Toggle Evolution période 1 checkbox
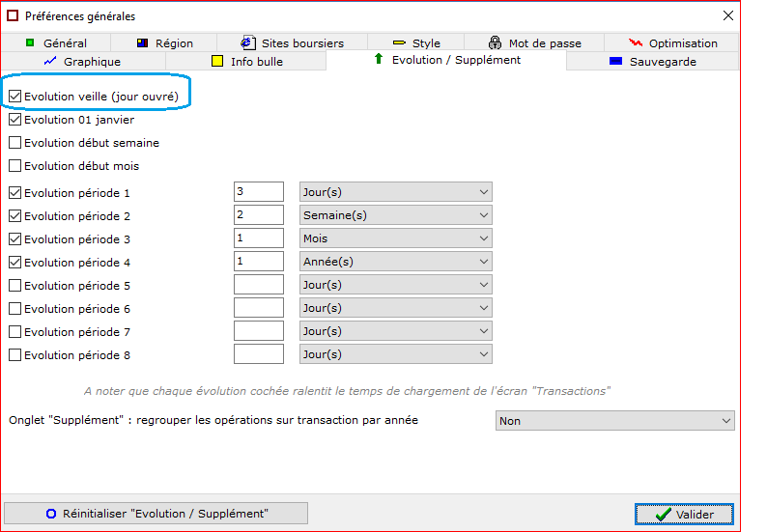This screenshot has height=532, width=767. pyautogui.click(x=15, y=193)
